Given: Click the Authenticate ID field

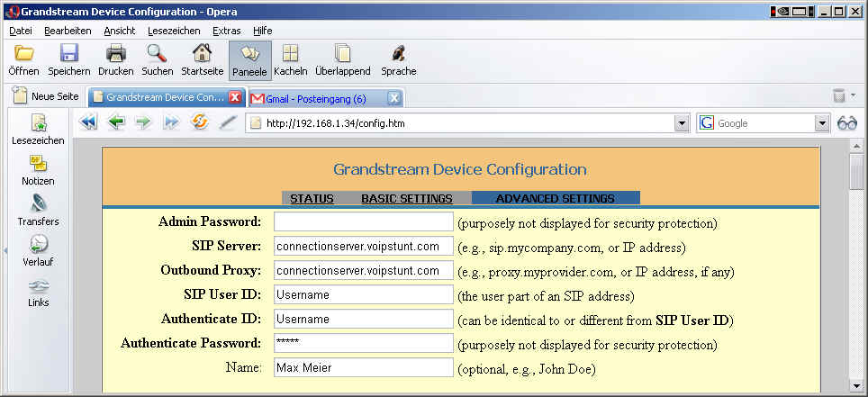Looking at the screenshot, I should point(364,319).
